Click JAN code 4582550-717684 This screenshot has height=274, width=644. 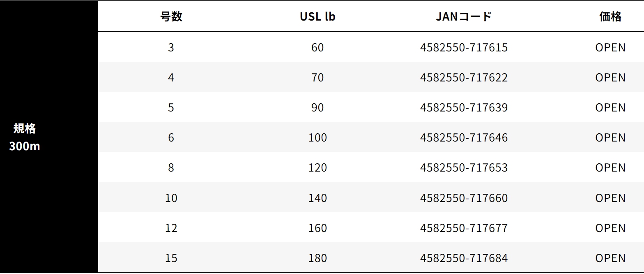[x=464, y=258]
